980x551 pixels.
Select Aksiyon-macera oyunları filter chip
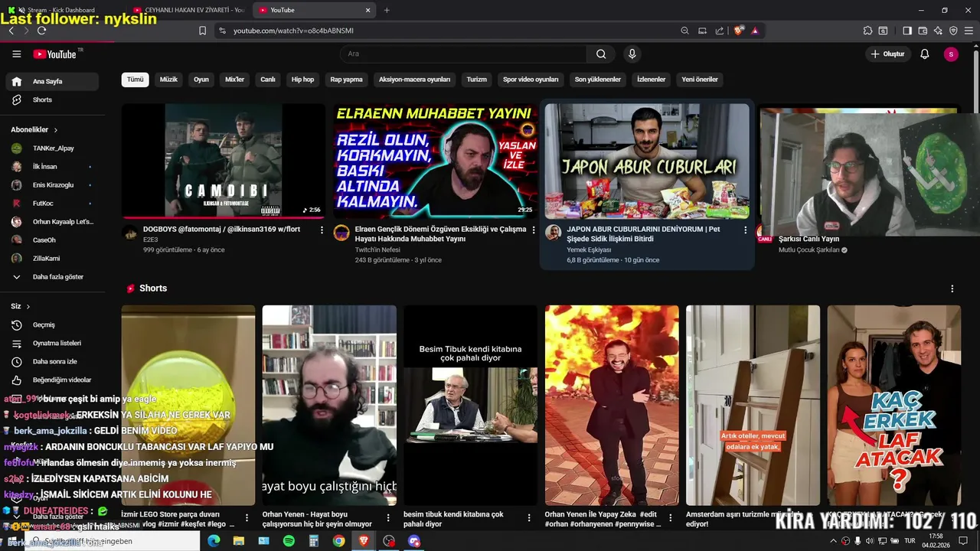tap(415, 80)
